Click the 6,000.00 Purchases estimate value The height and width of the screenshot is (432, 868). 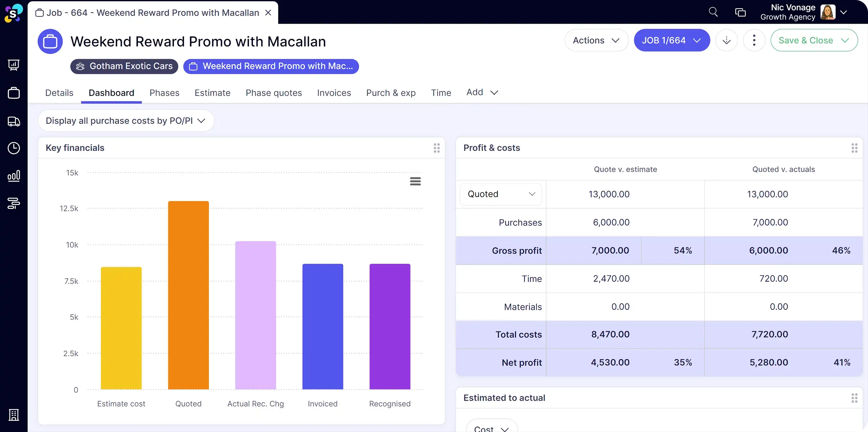click(x=611, y=222)
